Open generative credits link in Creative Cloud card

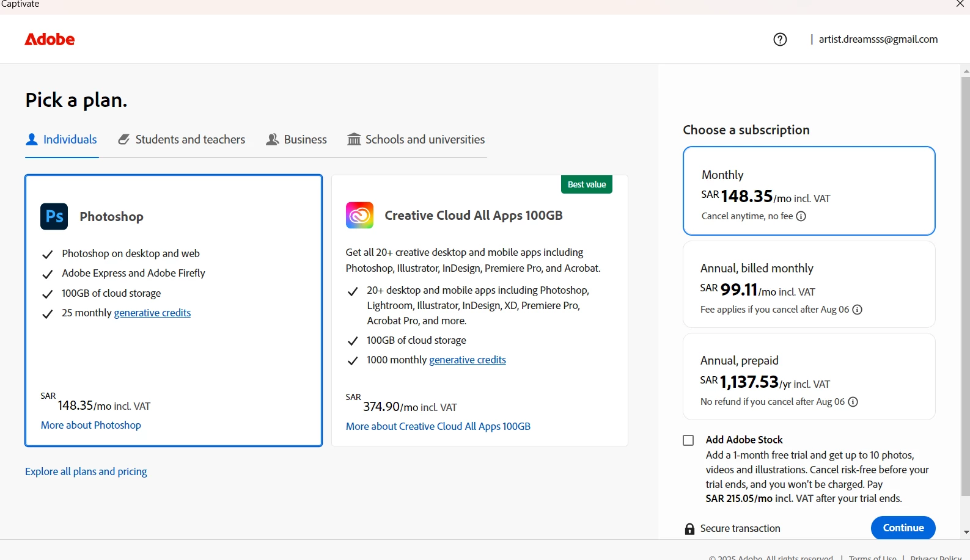pyautogui.click(x=468, y=360)
